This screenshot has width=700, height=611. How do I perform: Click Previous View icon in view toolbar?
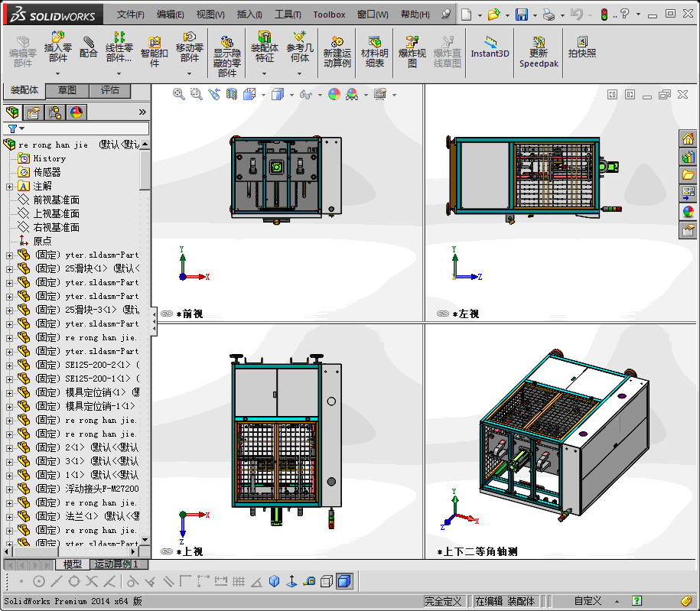[x=214, y=94]
